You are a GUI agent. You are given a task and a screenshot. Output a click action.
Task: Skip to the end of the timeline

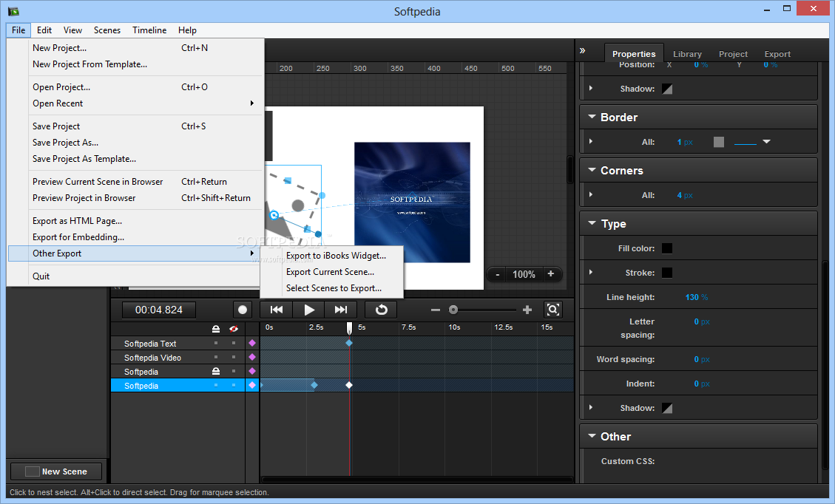tap(341, 310)
